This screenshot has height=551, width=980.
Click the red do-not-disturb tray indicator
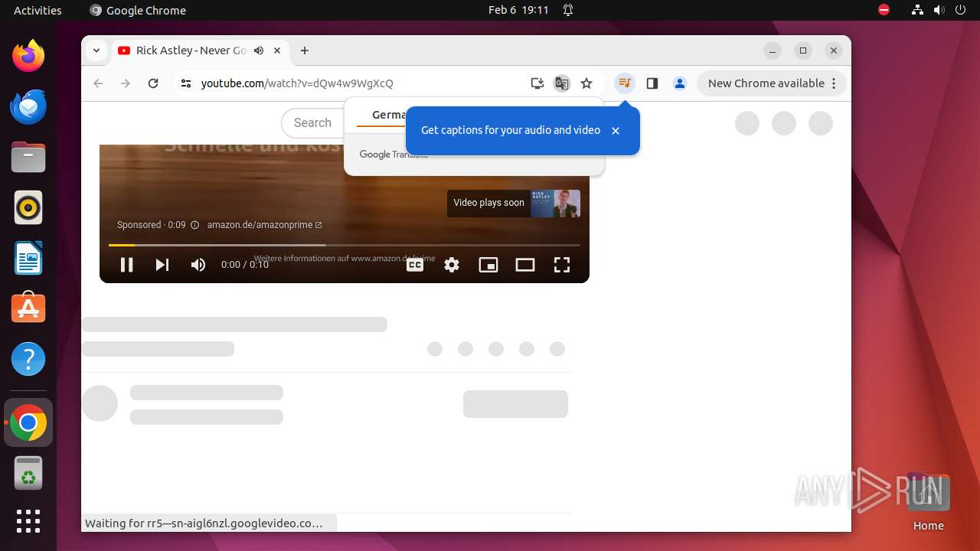click(884, 10)
